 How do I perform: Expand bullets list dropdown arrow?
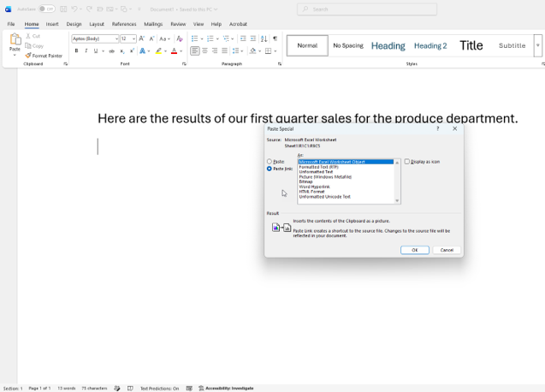[x=202, y=39]
